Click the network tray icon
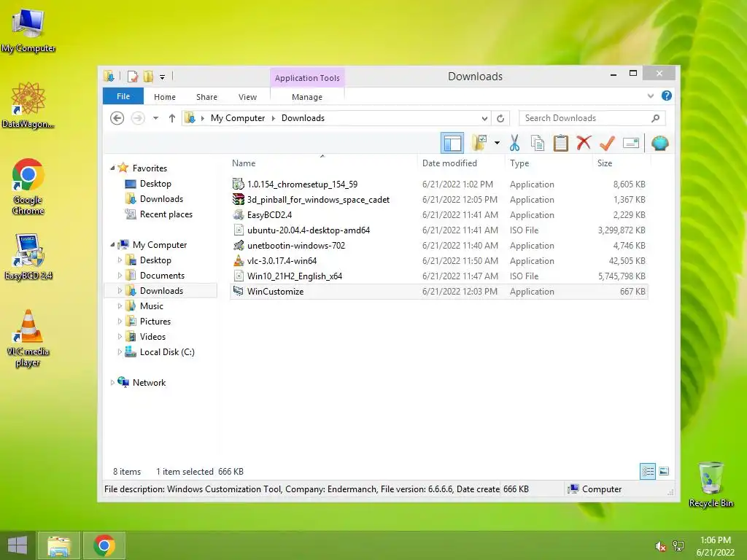This screenshot has width=747, height=560. click(x=678, y=546)
